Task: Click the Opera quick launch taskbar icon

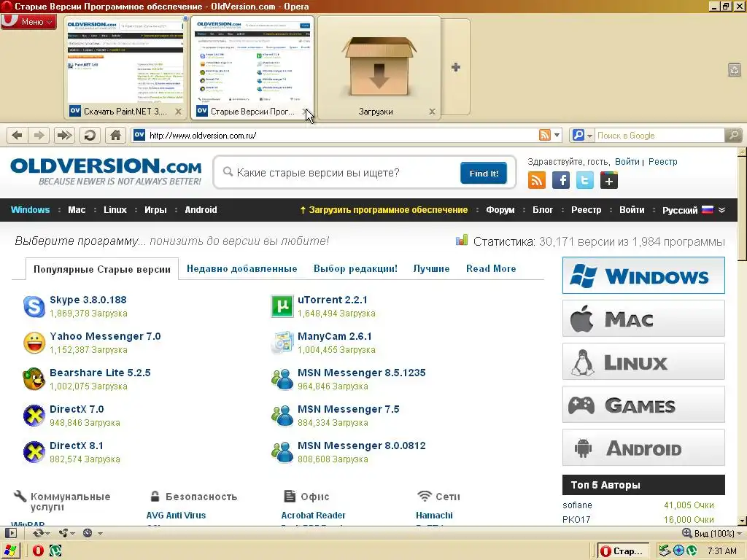Action: (x=38, y=551)
